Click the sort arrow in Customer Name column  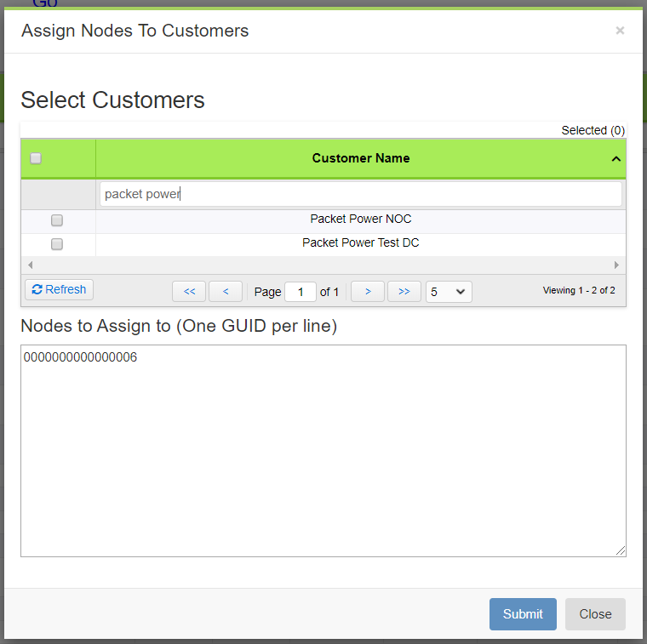point(616,159)
